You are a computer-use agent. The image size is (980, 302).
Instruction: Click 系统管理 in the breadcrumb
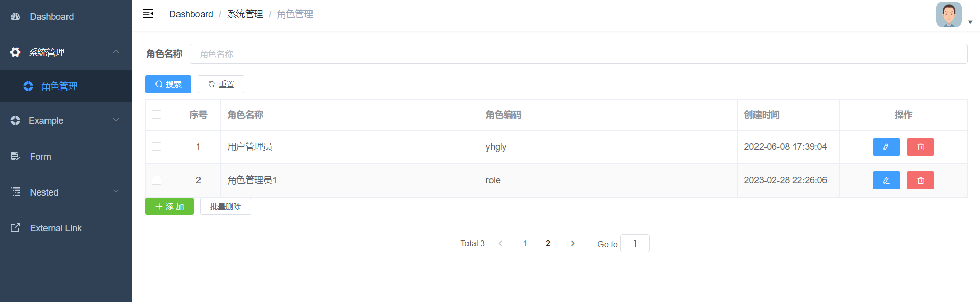click(245, 14)
